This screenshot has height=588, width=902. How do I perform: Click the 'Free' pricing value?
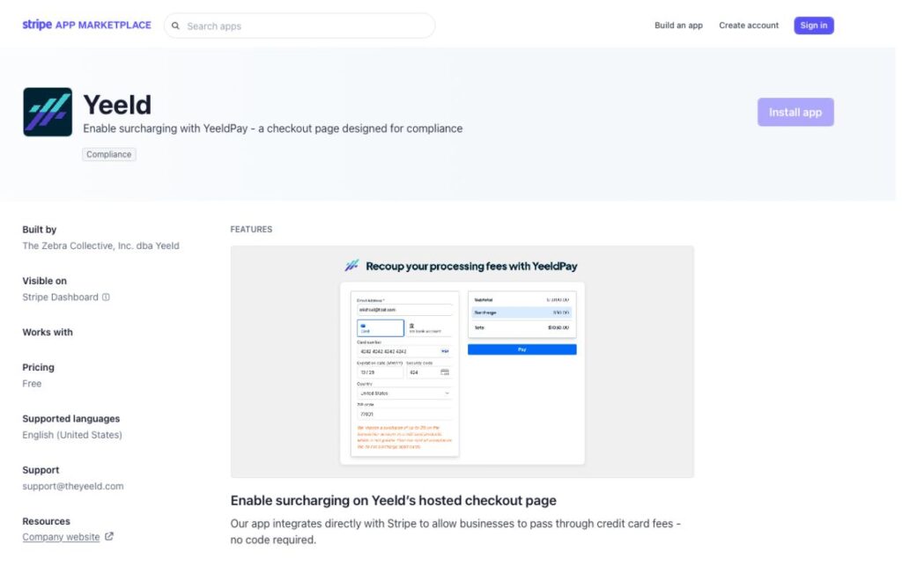[32, 384]
